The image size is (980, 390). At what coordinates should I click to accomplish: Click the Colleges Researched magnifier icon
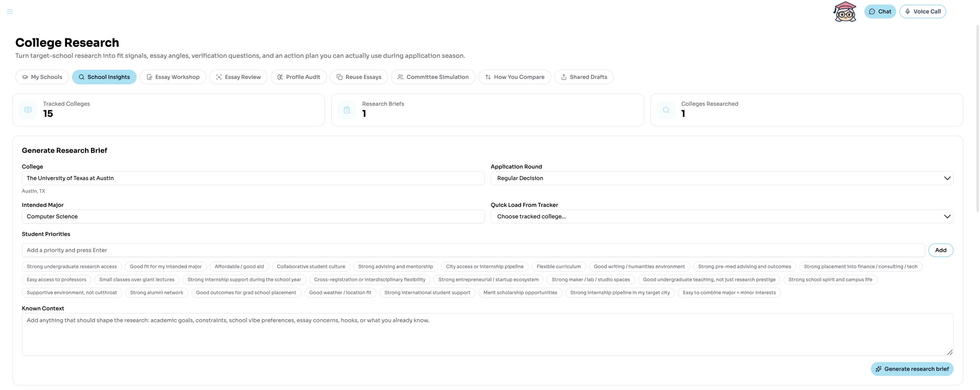[666, 110]
